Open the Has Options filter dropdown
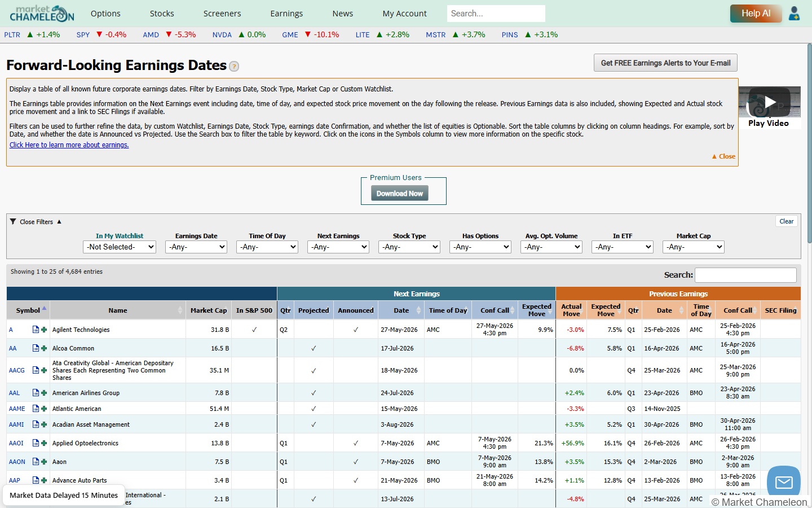 pos(480,247)
